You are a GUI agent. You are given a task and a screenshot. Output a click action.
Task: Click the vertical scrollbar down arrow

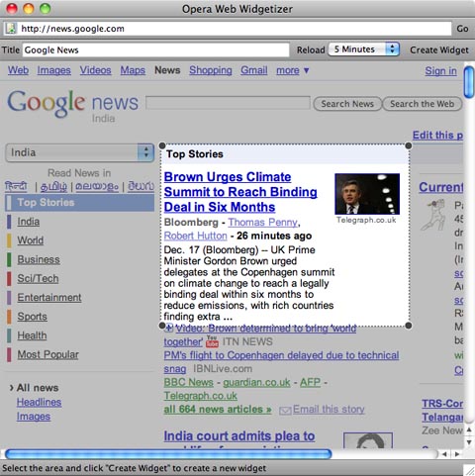(x=469, y=442)
